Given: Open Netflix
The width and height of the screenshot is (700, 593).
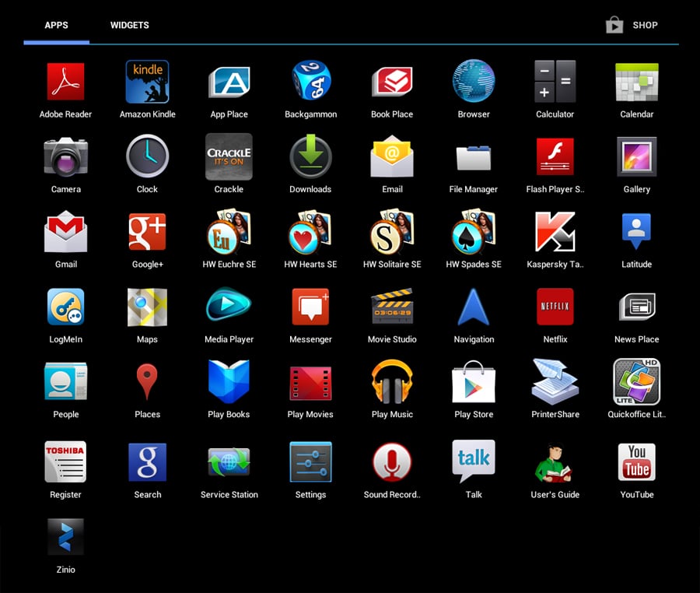Looking at the screenshot, I should (x=555, y=307).
